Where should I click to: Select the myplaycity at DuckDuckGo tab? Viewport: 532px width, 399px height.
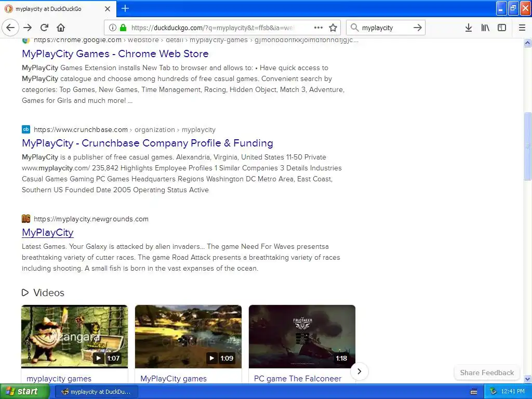tap(58, 9)
